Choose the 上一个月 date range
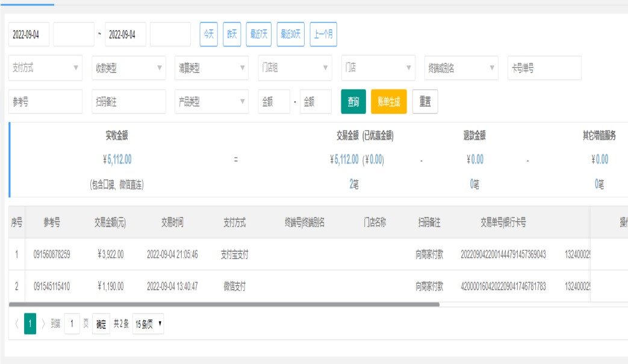 (323, 34)
